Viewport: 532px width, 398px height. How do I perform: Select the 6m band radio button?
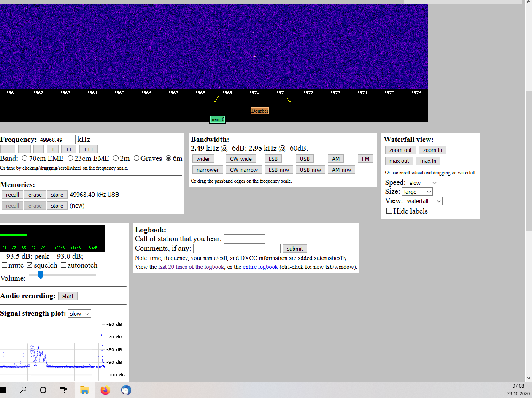(169, 159)
